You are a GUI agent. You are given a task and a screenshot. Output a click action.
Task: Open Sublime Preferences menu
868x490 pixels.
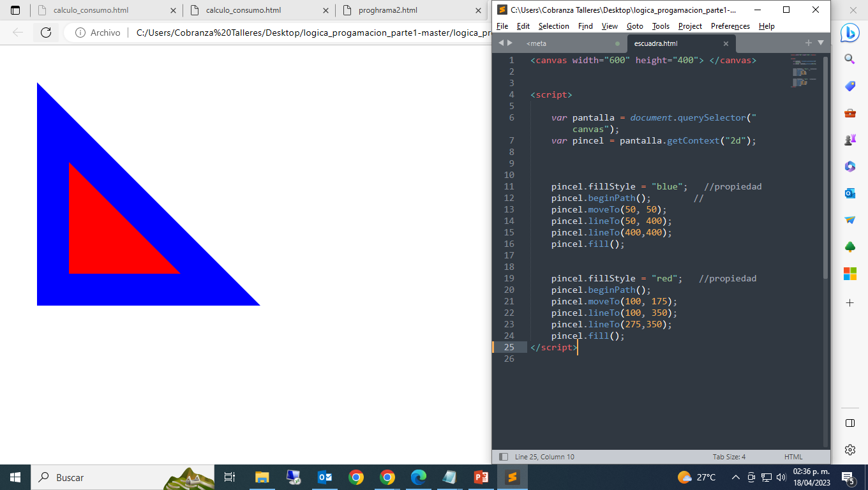(x=730, y=26)
